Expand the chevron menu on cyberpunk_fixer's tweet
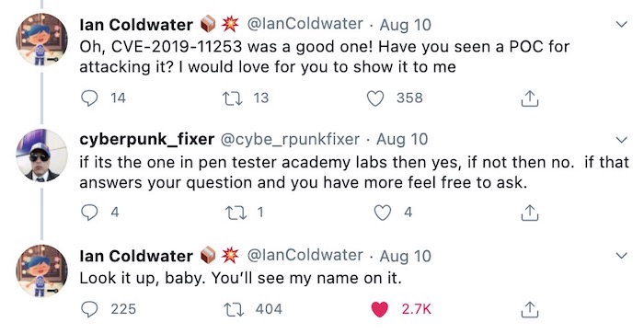This screenshot has height=334, width=644. (x=622, y=140)
